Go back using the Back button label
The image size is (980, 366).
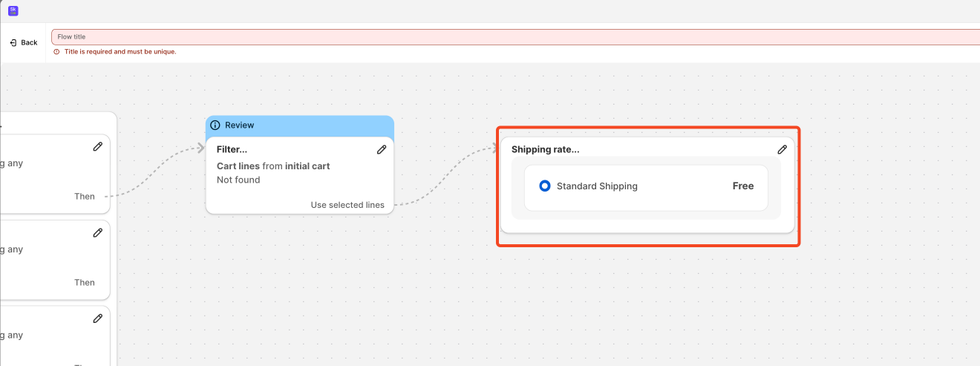[x=29, y=43]
